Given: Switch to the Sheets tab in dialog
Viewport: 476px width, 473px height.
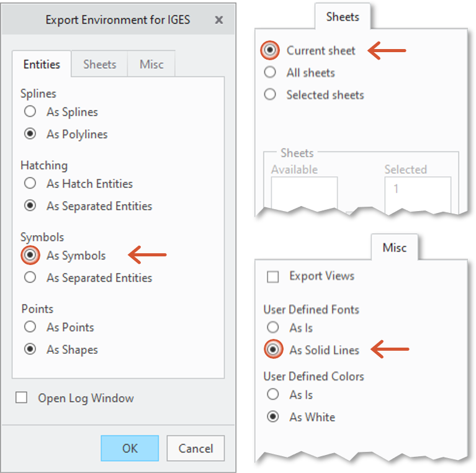Looking at the screenshot, I should (x=99, y=65).
